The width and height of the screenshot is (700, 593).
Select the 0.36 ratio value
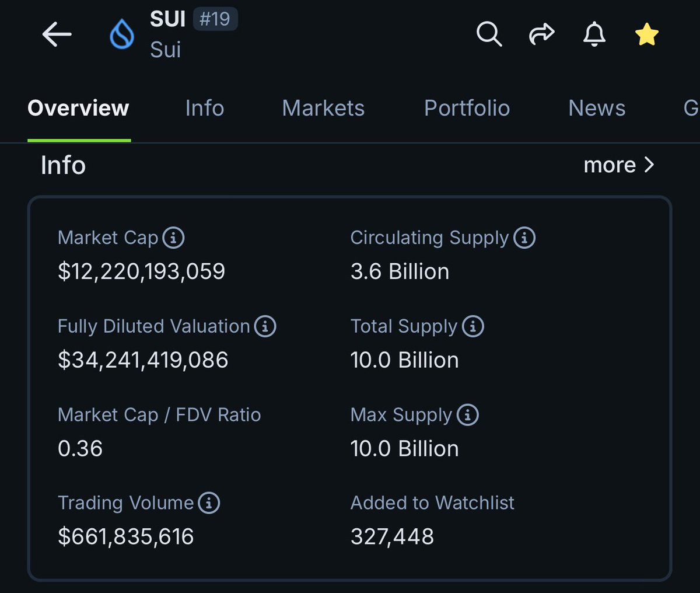(x=80, y=448)
